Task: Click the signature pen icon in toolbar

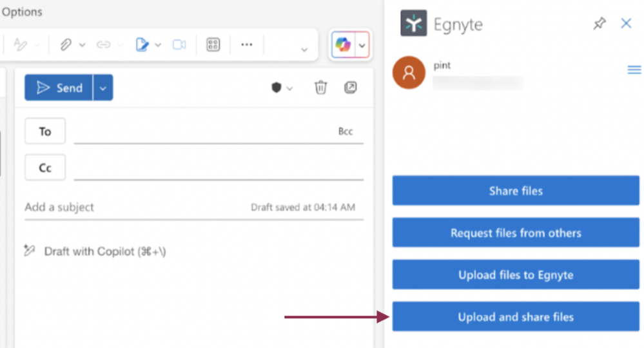Action: coord(142,44)
